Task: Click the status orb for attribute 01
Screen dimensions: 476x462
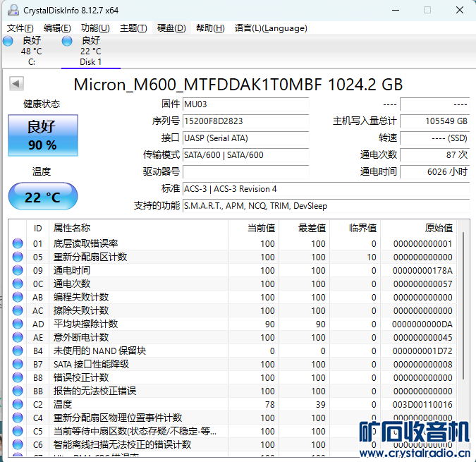Action: tap(18, 243)
